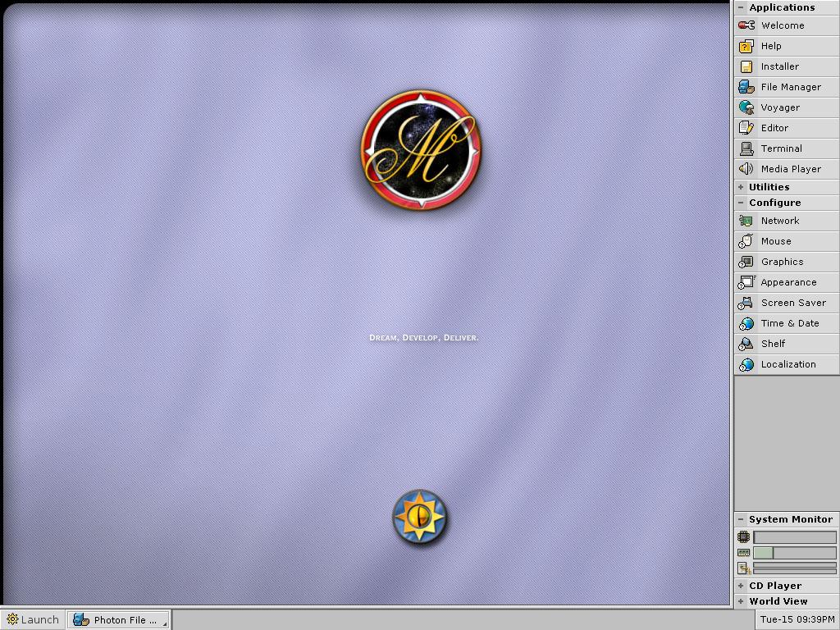Collapse the Applications shelf group

(x=742, y=7)
